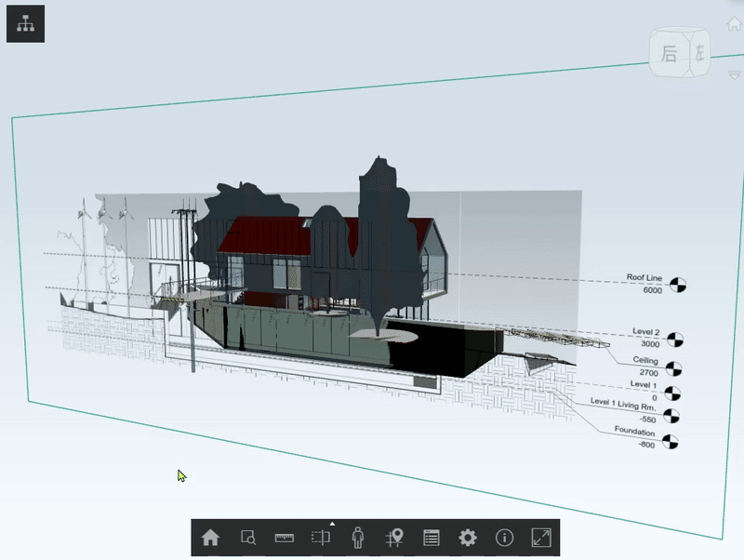Image resolution: width=744 pixels, height=560 pixels.
Task: Open the Settings gear
Action: (468, 538)
